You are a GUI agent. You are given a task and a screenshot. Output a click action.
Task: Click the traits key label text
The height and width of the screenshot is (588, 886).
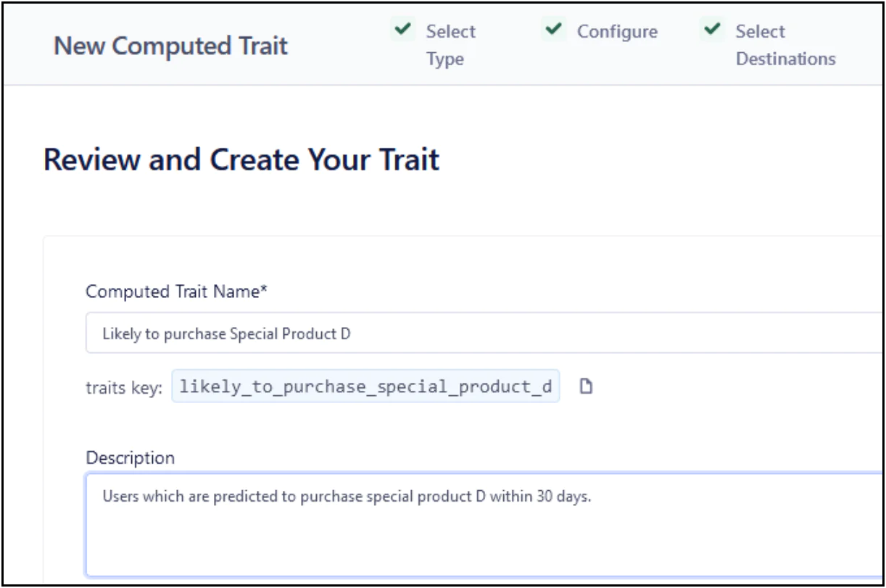tap(124, 388)
